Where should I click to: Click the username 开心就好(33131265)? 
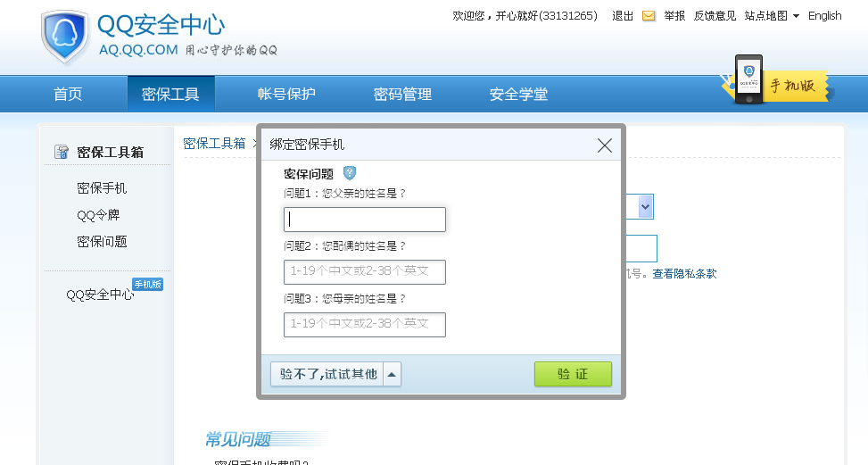pos(546,16)
